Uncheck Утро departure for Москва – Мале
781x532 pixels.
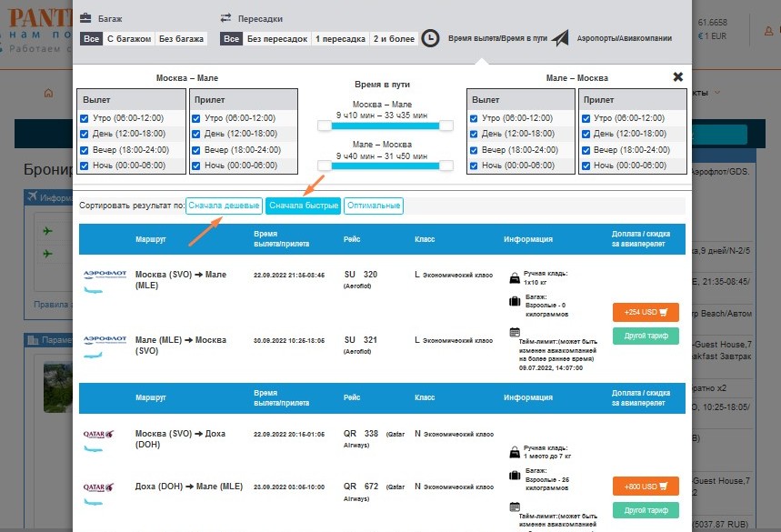85,118
